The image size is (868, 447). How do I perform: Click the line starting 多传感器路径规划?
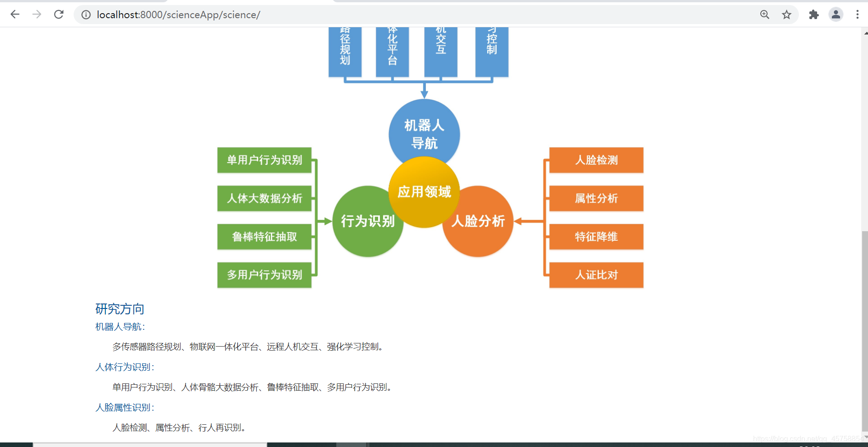click(249, 347)
